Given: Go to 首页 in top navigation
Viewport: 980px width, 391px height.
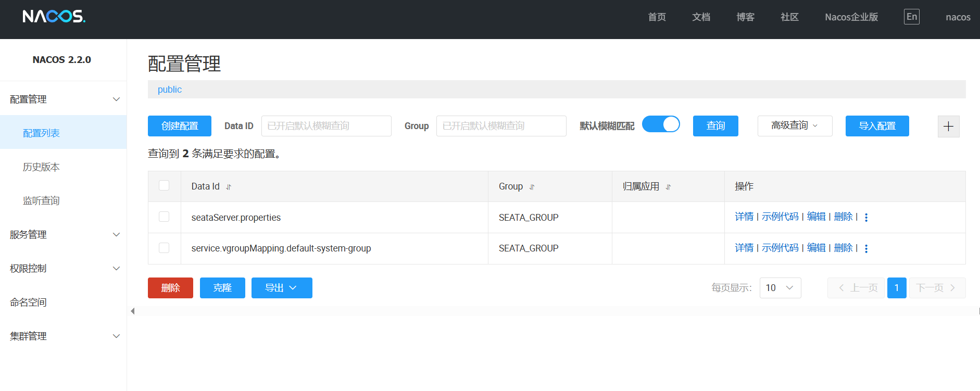Looking at the screenshot, I should point(657,17).
